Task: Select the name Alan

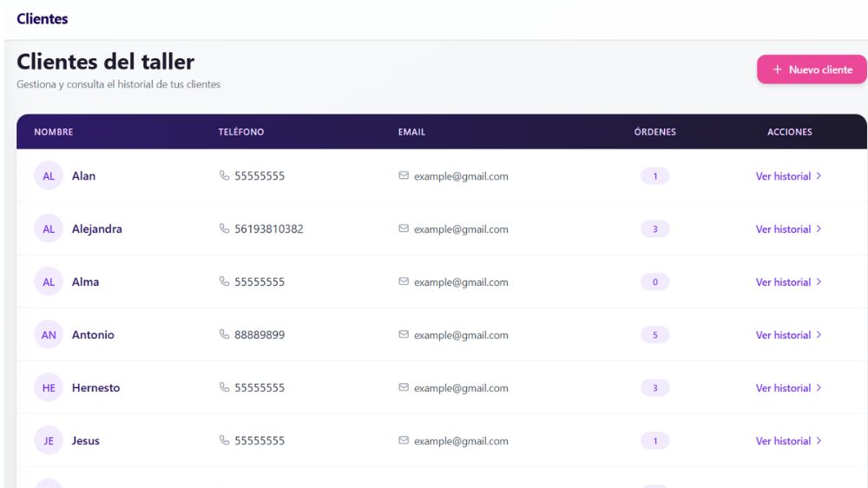Action: coord(83,176)
